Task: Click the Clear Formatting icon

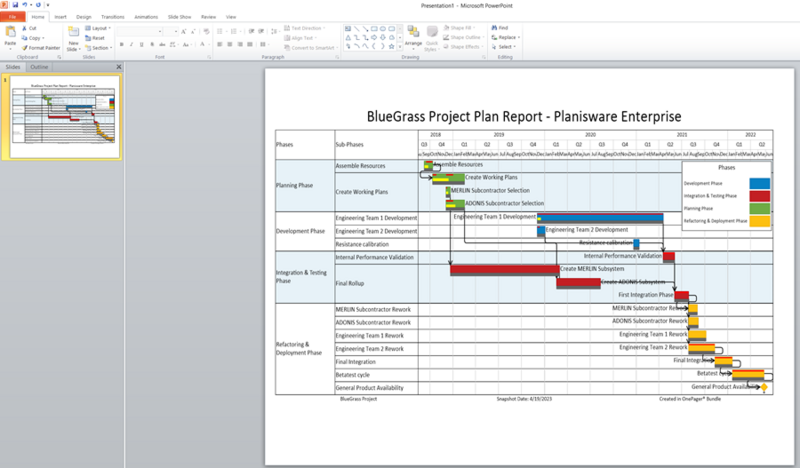Action: point(207,31)
